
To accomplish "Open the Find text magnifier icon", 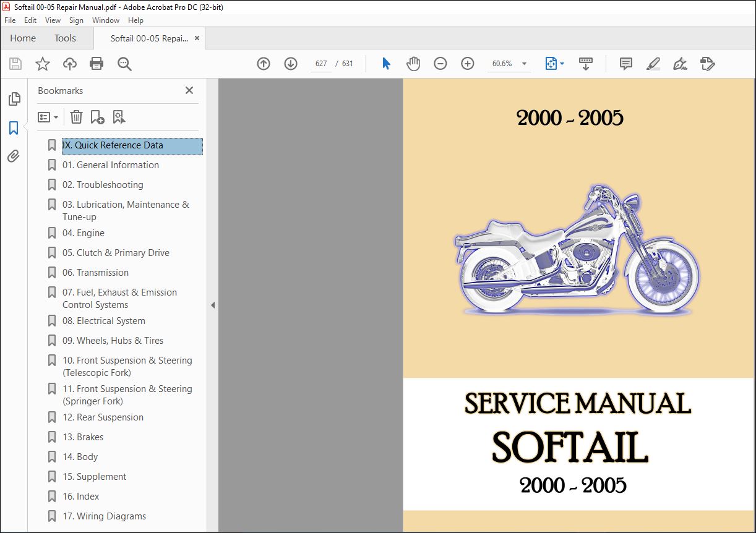I will [124, 64].
